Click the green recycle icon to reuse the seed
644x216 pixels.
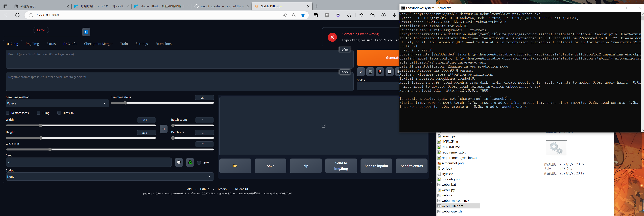point(190,162)
